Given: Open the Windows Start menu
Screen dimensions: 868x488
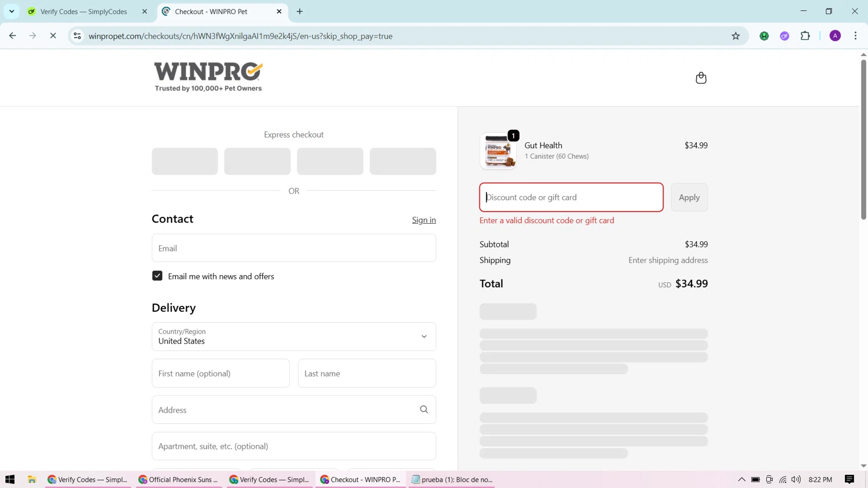Looking at the screenshot, I should pyautogui.click(x=10, y=479).
